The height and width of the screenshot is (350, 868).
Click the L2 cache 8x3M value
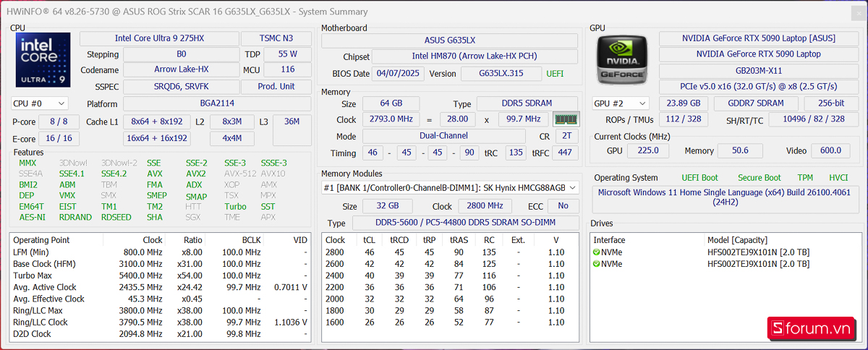(231, 121)
